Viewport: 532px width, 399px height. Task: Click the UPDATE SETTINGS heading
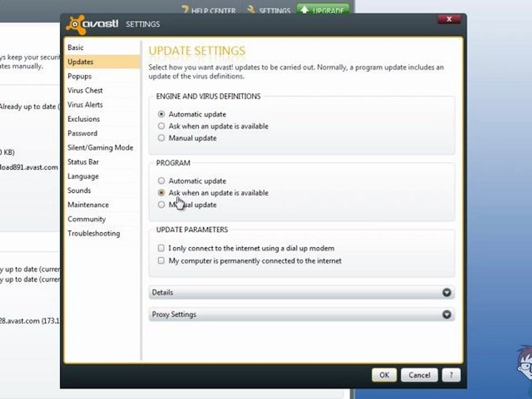click(x=197, y=51)
